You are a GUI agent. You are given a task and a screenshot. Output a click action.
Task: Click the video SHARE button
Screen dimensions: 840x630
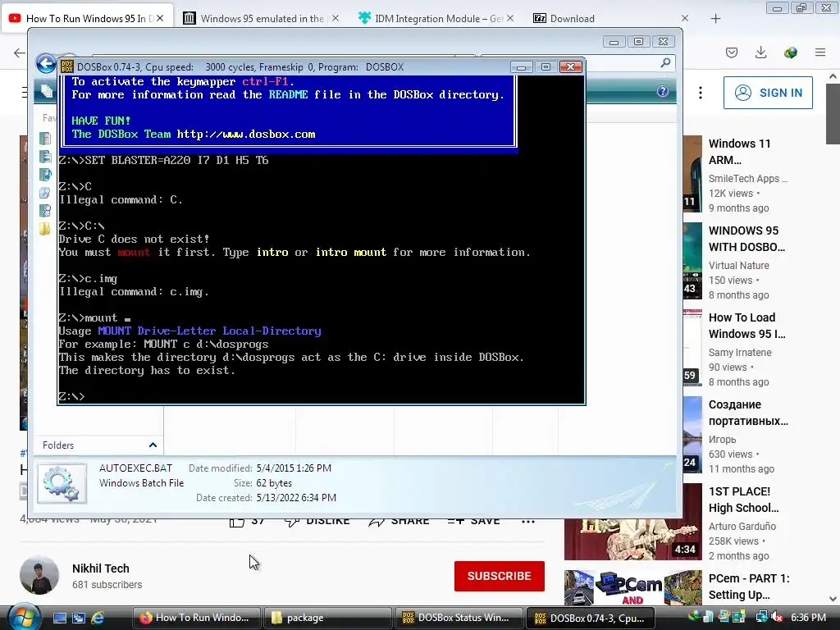point(399,521)
